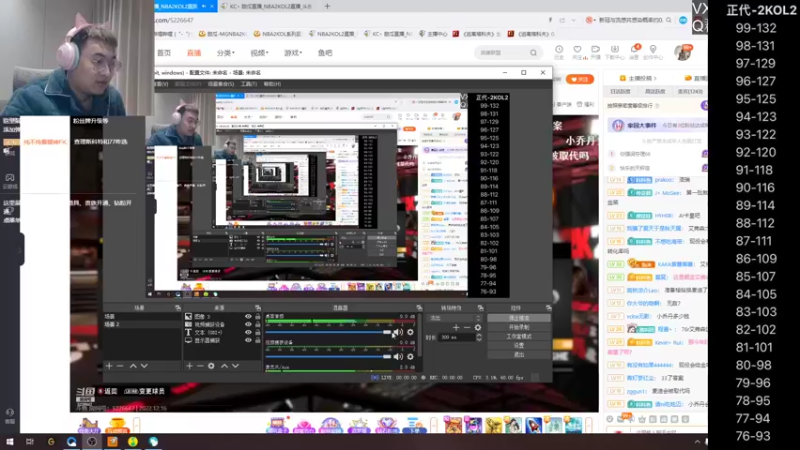
Task: Open the 帮助(H) menu in OBS
Action: click(x=272, y=84)
